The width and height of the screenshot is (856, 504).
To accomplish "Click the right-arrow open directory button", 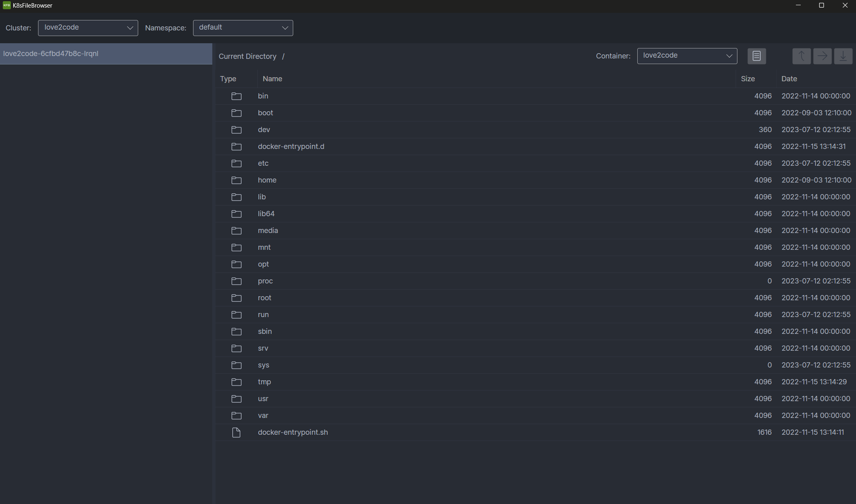I will 822,56.
